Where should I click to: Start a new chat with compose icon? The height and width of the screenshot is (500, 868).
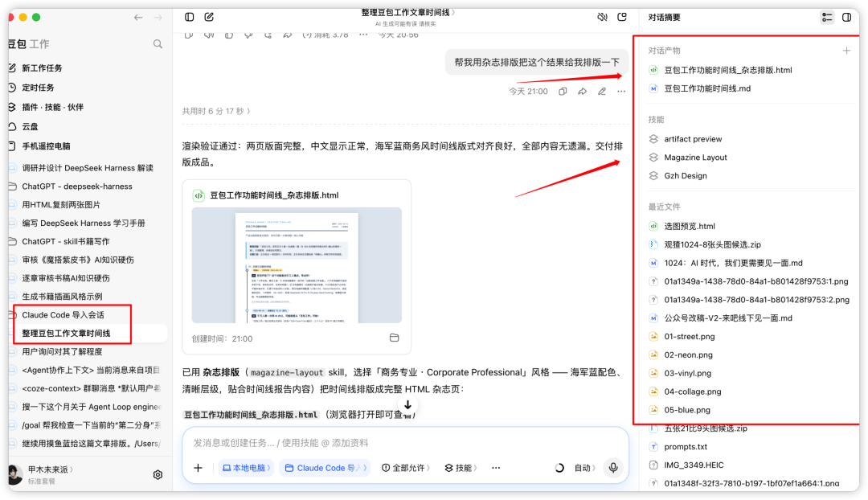coord(209,17)
